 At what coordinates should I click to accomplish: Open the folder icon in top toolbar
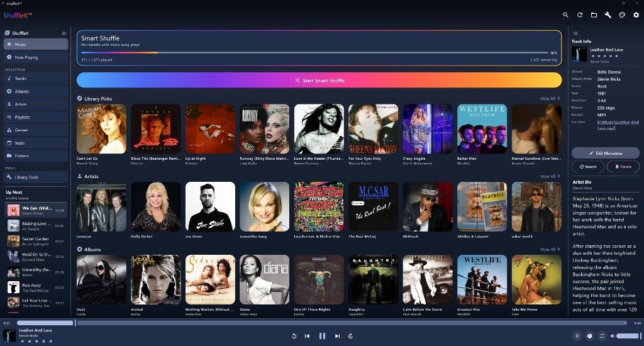594,15
